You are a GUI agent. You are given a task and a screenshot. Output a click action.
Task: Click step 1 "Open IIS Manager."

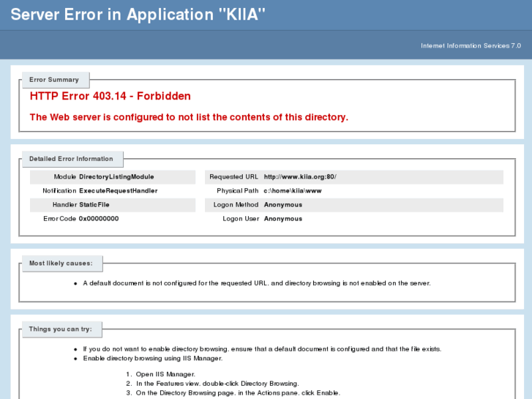(x=165, y=374)
